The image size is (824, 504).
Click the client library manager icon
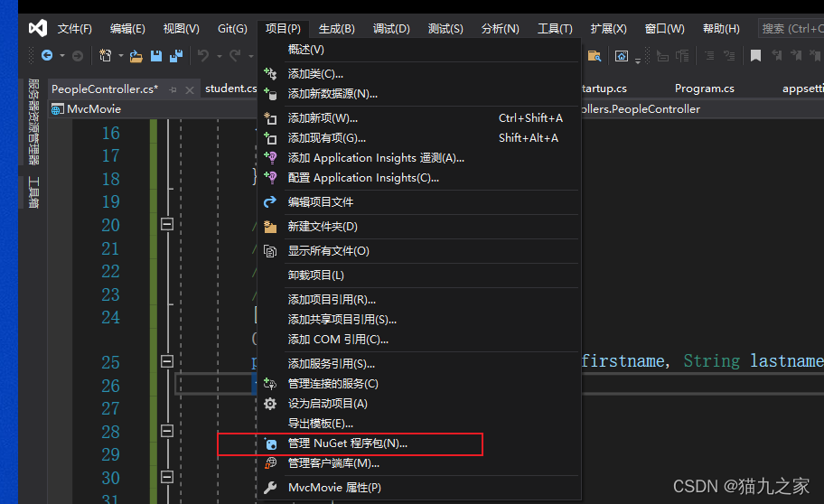pyautogui.click(x=270, y=463)
